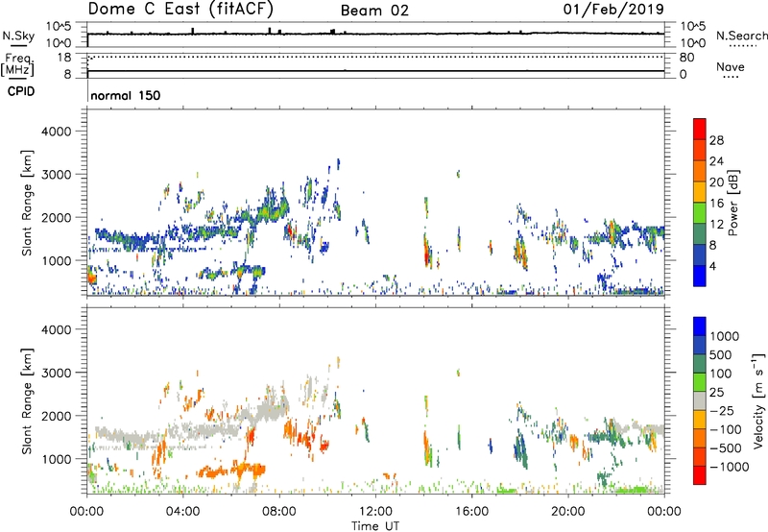The image size is (768, 532).
Task: Click the '16:00' time axis label
Action: 471,512
